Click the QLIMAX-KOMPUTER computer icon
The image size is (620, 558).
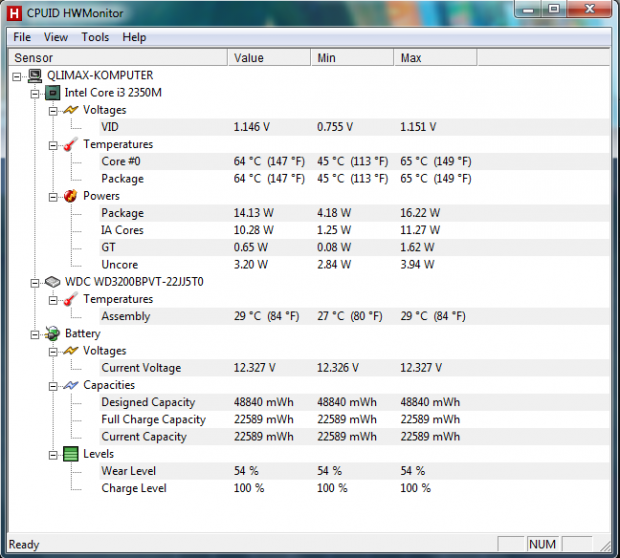[35, 76]
